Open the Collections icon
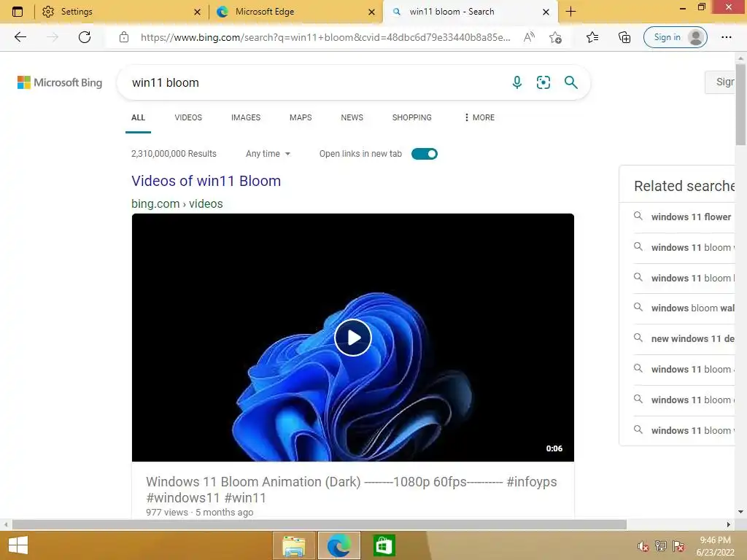The width and height of the screenshot is (747, 560). (x=624, y=37)
